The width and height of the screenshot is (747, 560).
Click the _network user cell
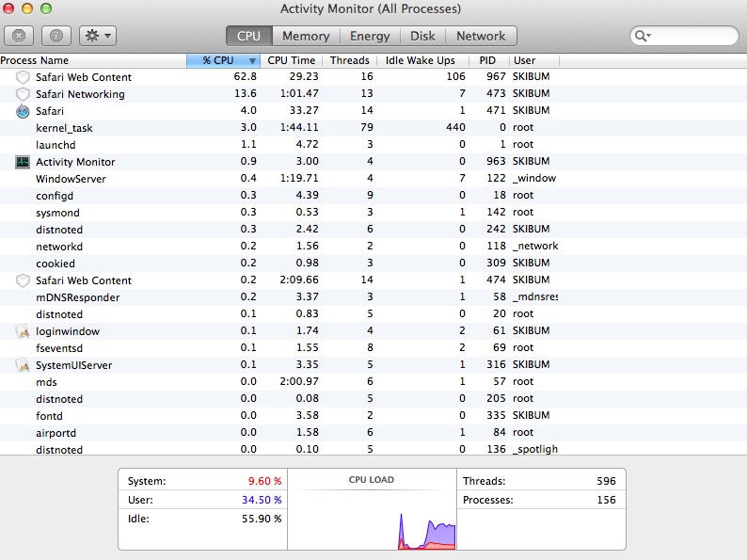[x=535, y=246]
